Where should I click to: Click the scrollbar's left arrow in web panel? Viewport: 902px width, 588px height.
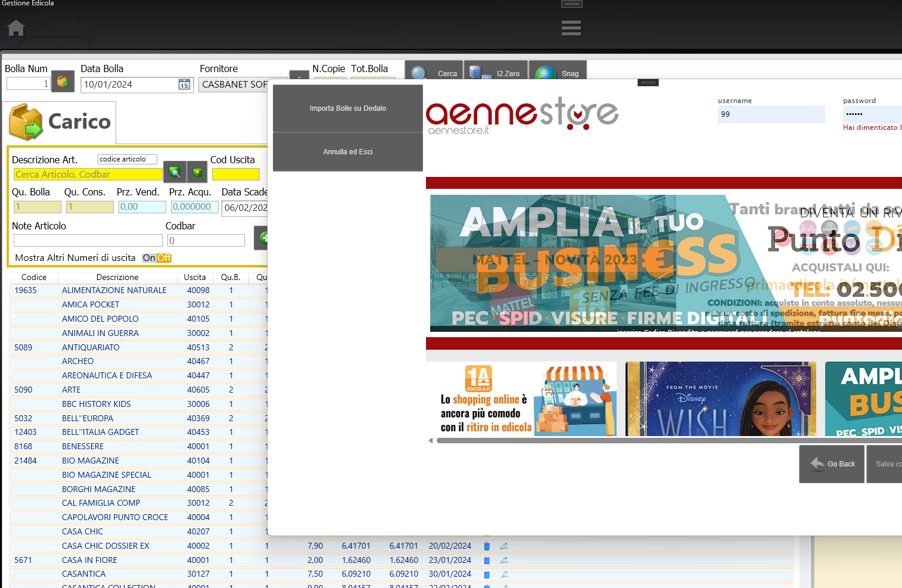tap(430, 441)
